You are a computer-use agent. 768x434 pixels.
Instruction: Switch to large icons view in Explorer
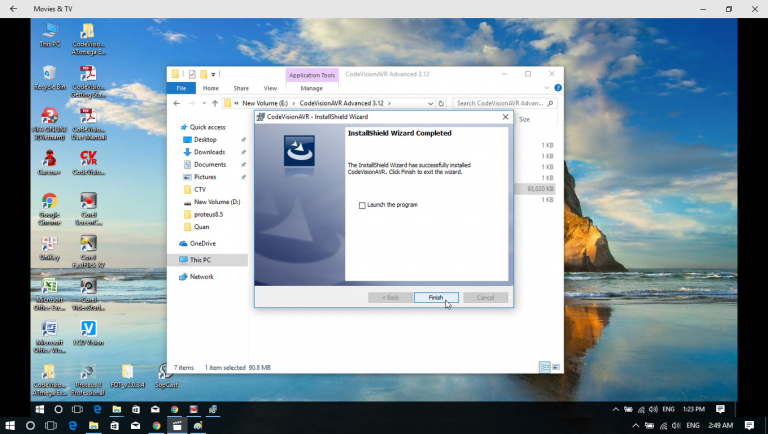(x=555, y=368)
